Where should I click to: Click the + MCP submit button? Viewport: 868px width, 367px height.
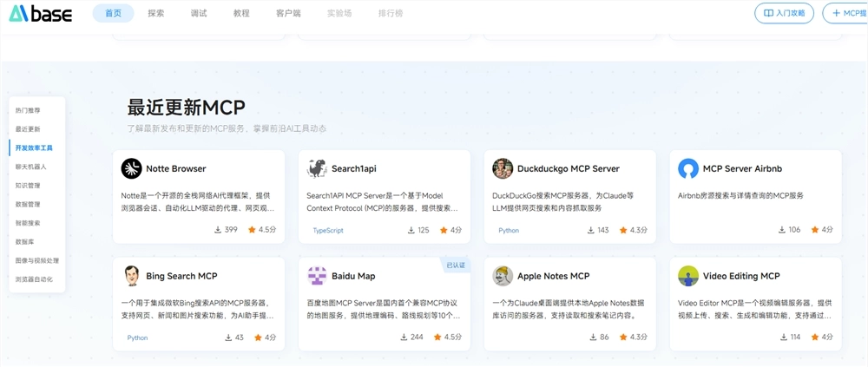tap(845, 13)
